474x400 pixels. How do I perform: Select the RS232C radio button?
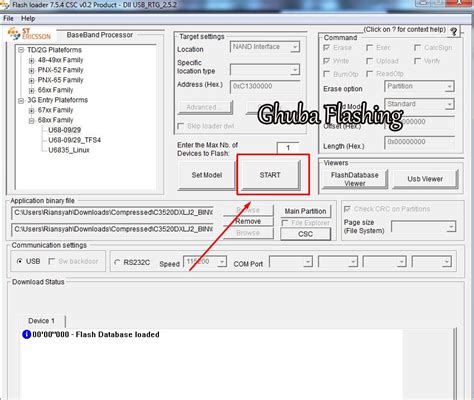click(117, 263)
